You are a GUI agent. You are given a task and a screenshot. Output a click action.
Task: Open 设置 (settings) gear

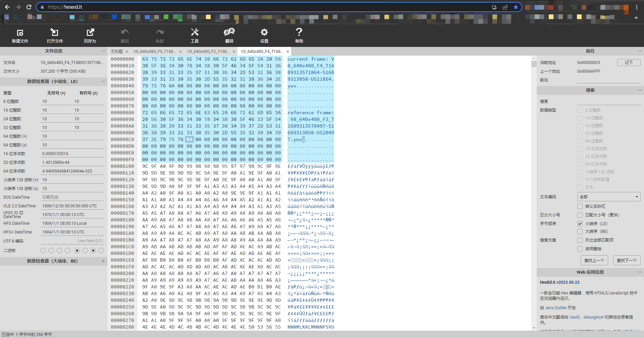click(x=264, y=36)
